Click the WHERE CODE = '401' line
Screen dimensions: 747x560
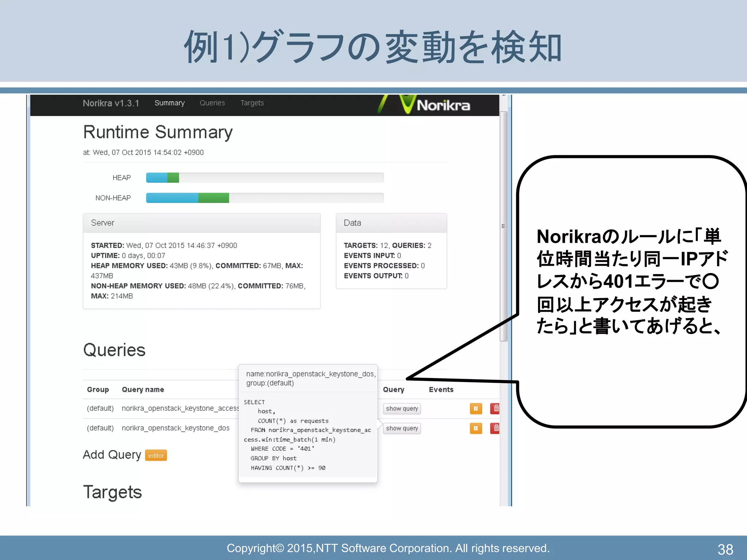click(x=282, y=449)
